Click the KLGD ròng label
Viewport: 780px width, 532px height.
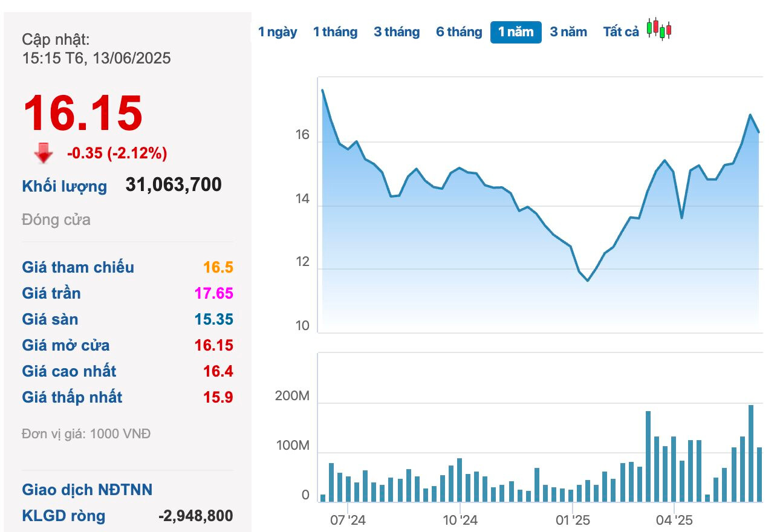pyautogui.click(x=63, y=516)
